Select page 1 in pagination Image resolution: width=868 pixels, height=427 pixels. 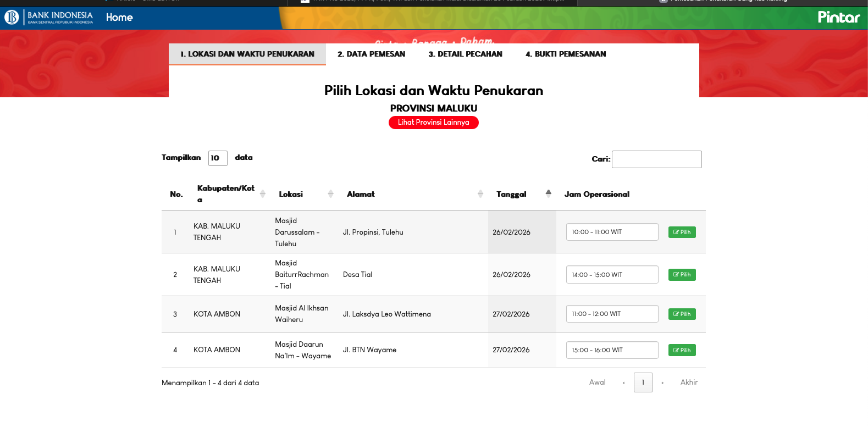tap(643, 382)
